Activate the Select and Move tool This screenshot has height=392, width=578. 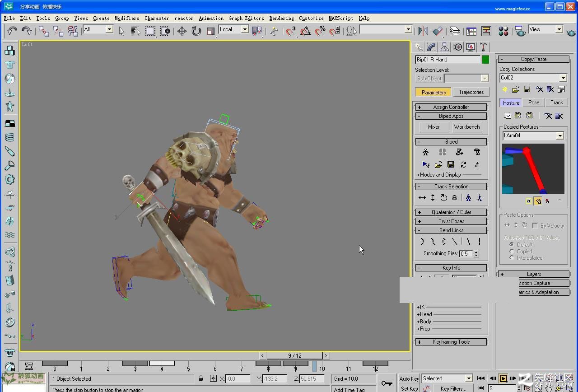tap(182, 31)
